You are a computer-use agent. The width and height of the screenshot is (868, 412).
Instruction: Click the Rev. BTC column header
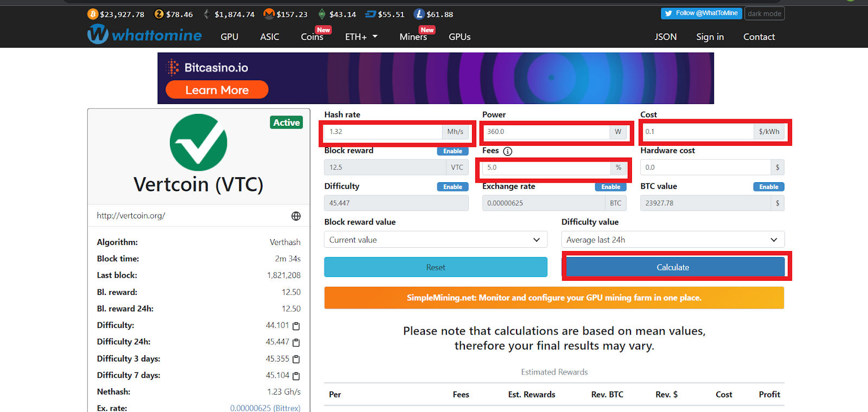click(x=607, y=395)
